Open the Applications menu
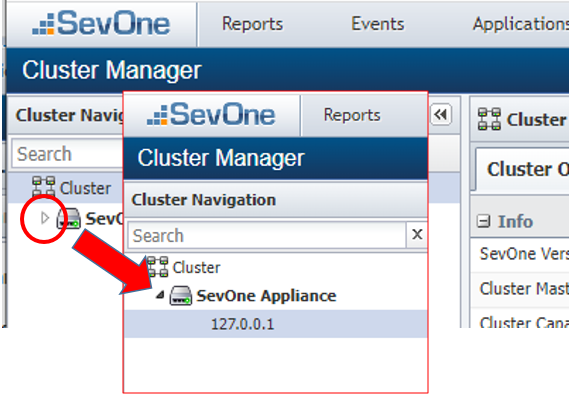 click(x=521, y=24)
